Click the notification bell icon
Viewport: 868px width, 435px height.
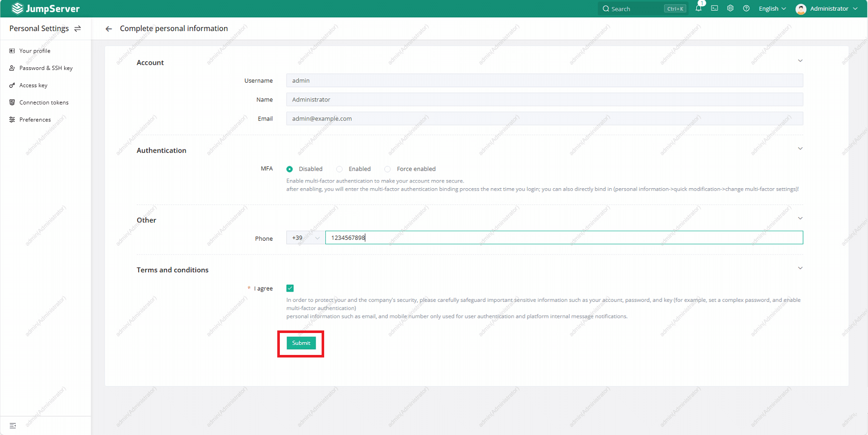(x=698, y=8)
